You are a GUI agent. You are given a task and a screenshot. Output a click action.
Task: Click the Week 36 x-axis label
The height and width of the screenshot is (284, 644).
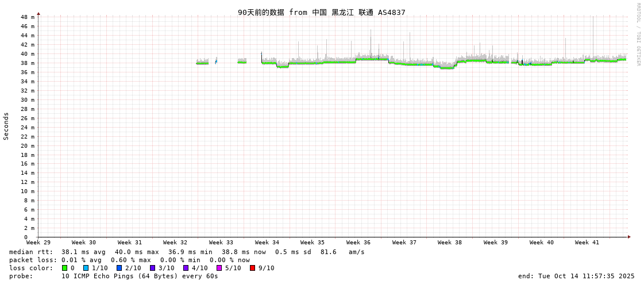[x=358, y=243]
